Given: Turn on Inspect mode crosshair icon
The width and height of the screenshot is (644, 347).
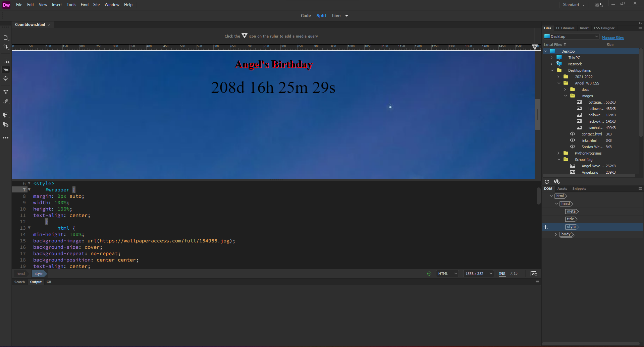Looking at the screenshot, I should click(6, 78).
